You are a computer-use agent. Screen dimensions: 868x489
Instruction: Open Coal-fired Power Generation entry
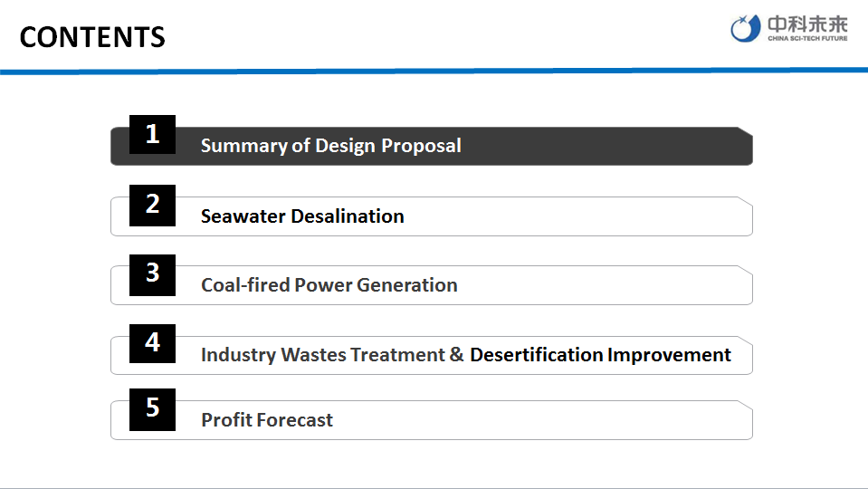pyautogui.click(x=329, y=285)
